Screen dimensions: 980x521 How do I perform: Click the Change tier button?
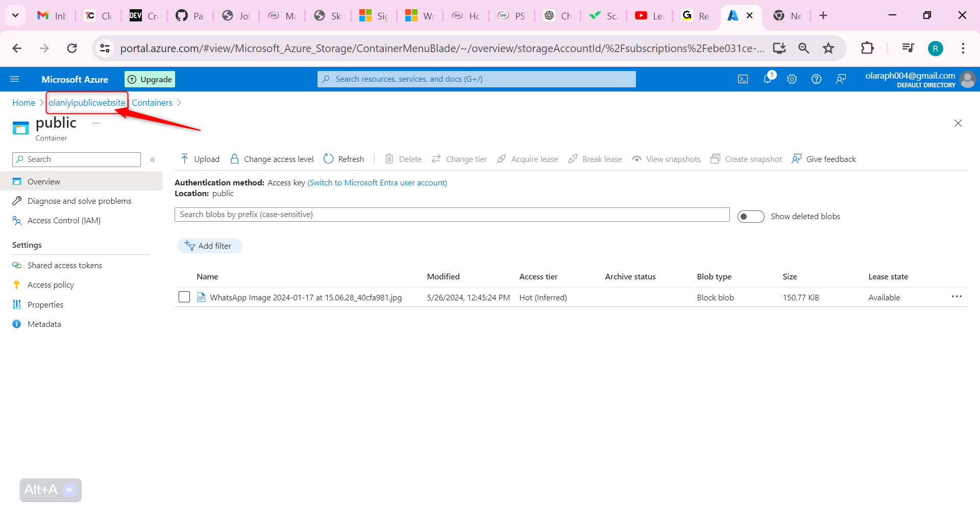[x=459, y=159]
